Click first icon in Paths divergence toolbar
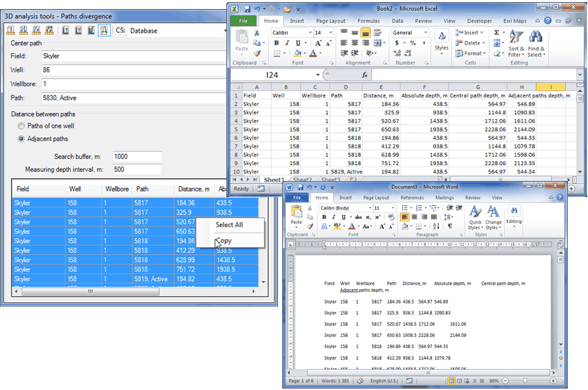This screenshot has height=390, width=588. (x=10, y=31)
